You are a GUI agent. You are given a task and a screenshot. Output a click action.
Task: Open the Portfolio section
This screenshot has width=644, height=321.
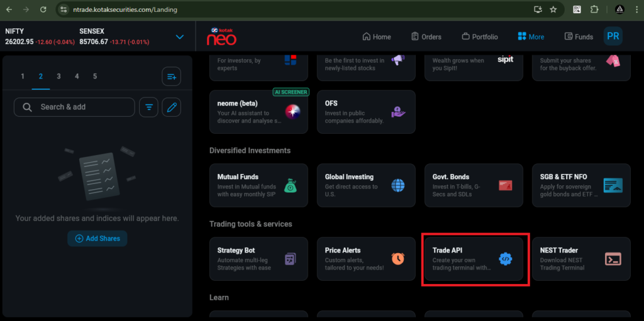(479, 37)
